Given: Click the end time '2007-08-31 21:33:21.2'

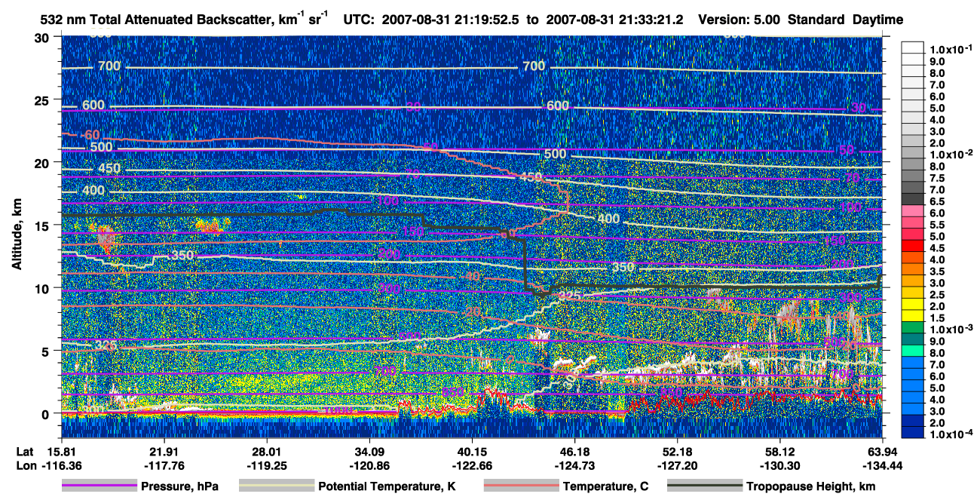Looking at the screenshot, I should pyautogui.click(x=614, y=20).
